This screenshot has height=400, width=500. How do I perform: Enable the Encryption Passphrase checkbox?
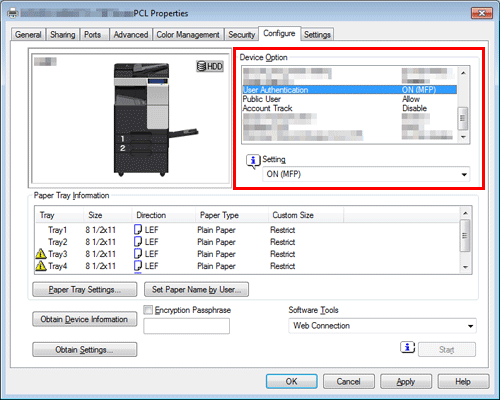[x=148, y=310]
